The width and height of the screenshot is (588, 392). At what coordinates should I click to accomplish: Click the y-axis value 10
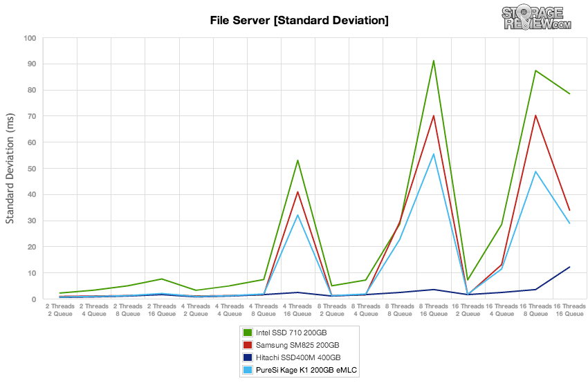point(32,273)
